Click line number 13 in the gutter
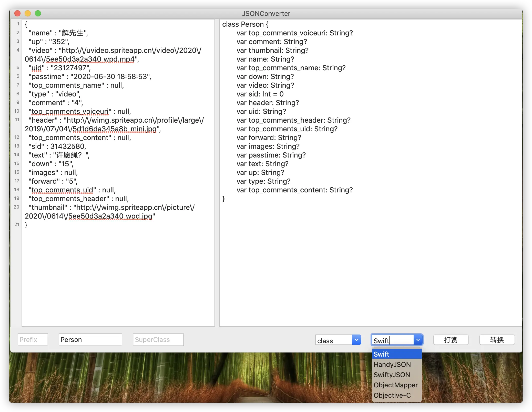The image size is (532, 412). [17, 146]
